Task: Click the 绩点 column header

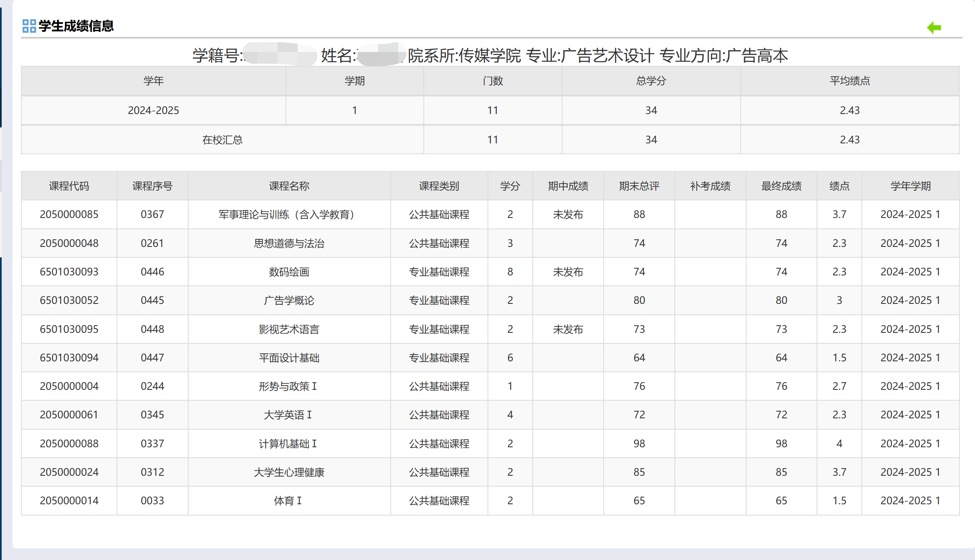Action: (x=839, y=186)
